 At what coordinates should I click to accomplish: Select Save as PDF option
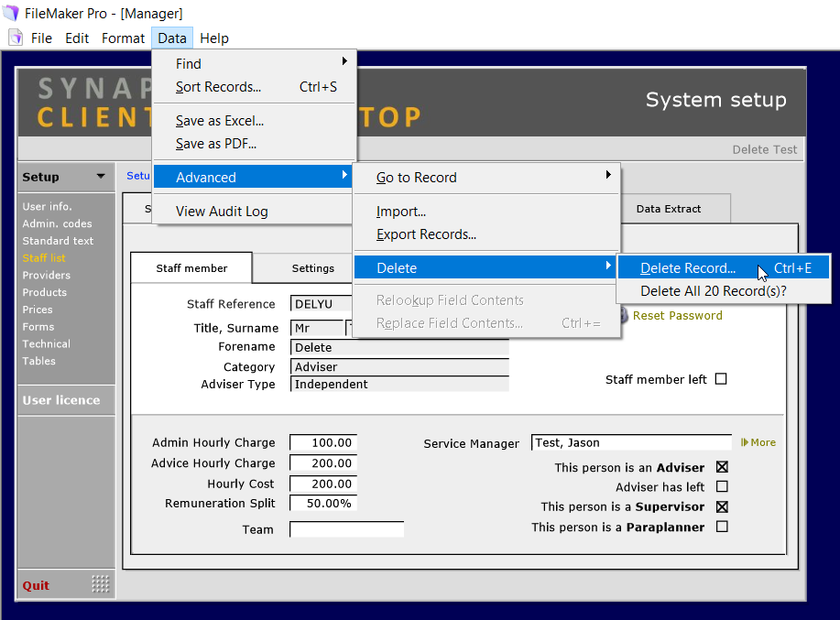click(255, 144)
